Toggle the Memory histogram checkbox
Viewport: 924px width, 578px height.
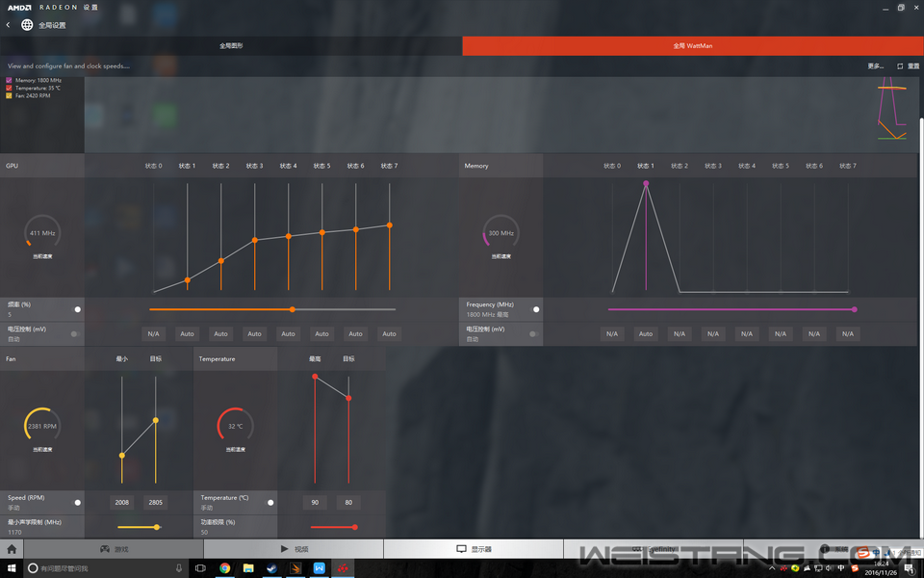(10, 81)
